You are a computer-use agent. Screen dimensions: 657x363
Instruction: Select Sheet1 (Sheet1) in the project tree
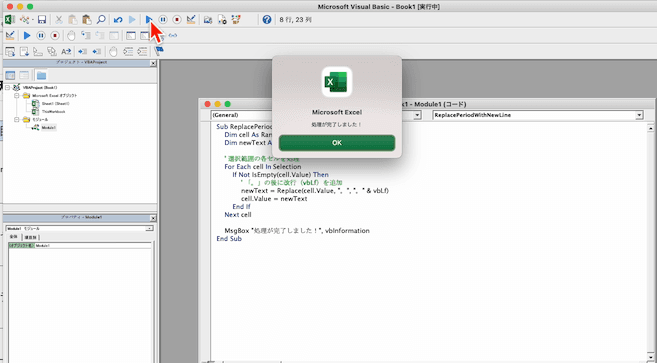(55, 104)
